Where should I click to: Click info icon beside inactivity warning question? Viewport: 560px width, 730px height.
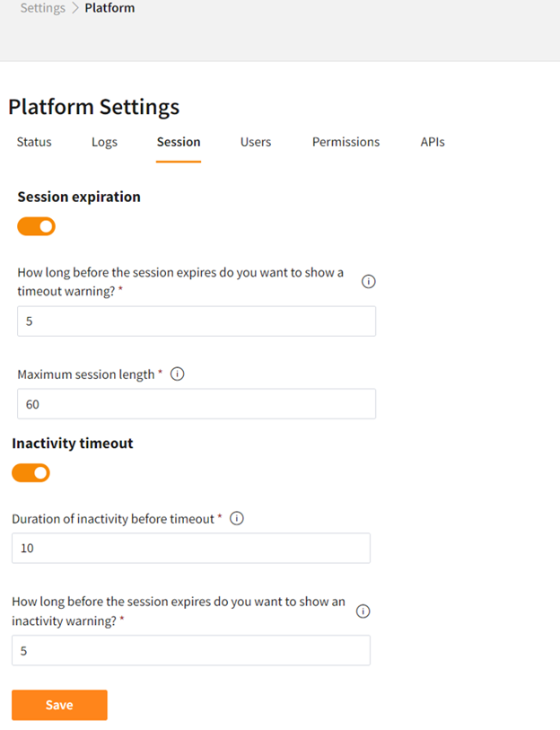[x=363, y=611]
